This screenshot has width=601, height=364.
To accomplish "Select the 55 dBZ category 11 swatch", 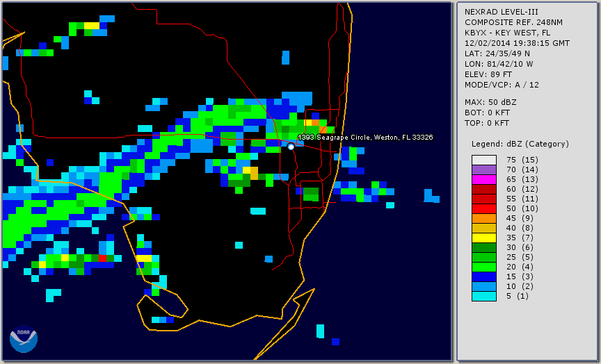I will pyautogui.click(x=483, y=199).
